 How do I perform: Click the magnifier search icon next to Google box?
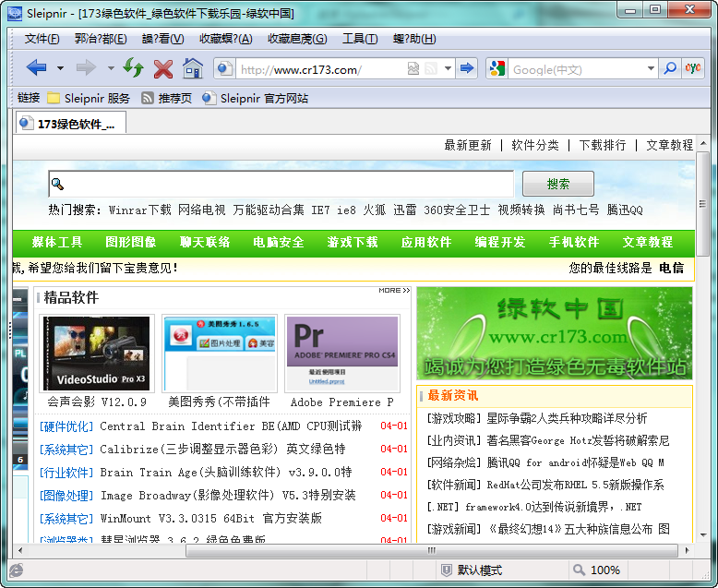670,68
